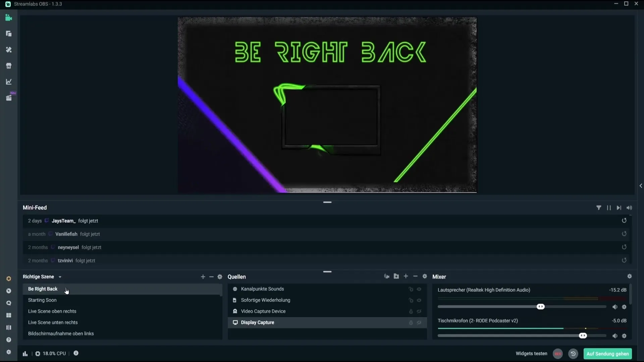Click Widgets testen button
Viewport: 644px width, 362px height.
click(x=532, y=353)
